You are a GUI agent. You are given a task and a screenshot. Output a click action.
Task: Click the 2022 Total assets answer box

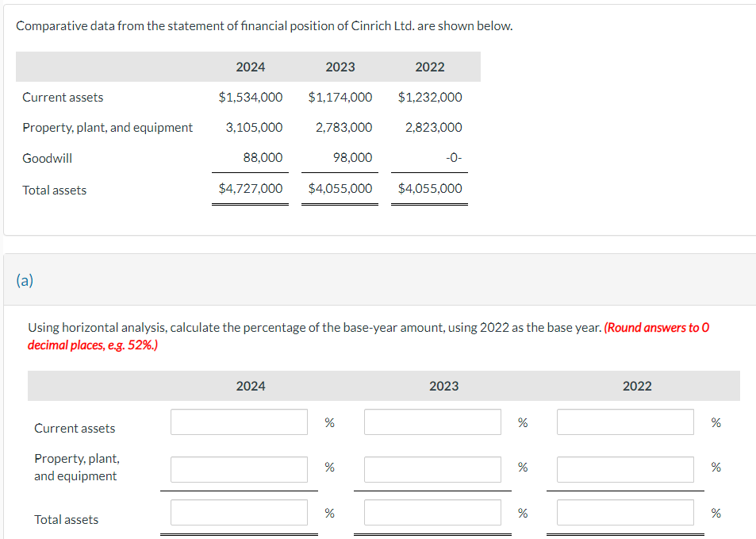(625, 512)
